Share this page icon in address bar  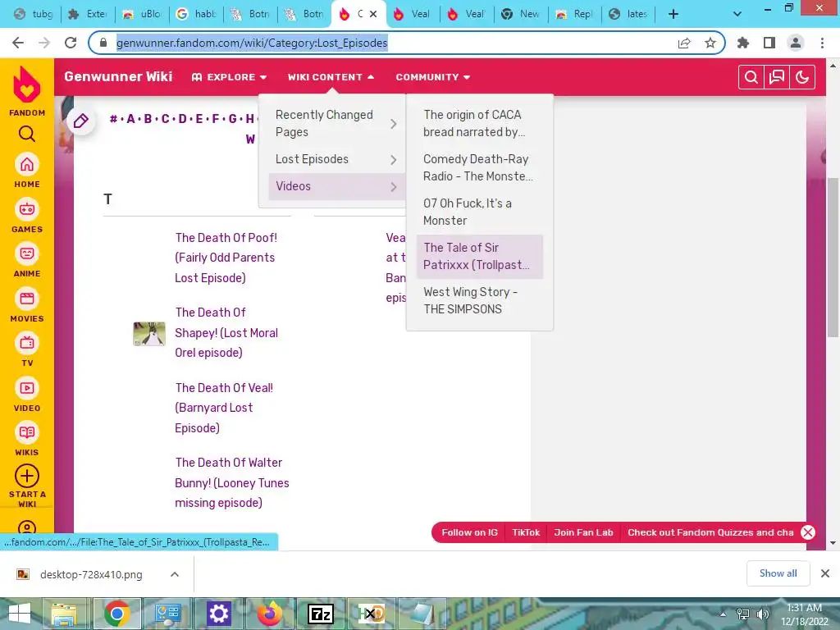pos(684,43)
